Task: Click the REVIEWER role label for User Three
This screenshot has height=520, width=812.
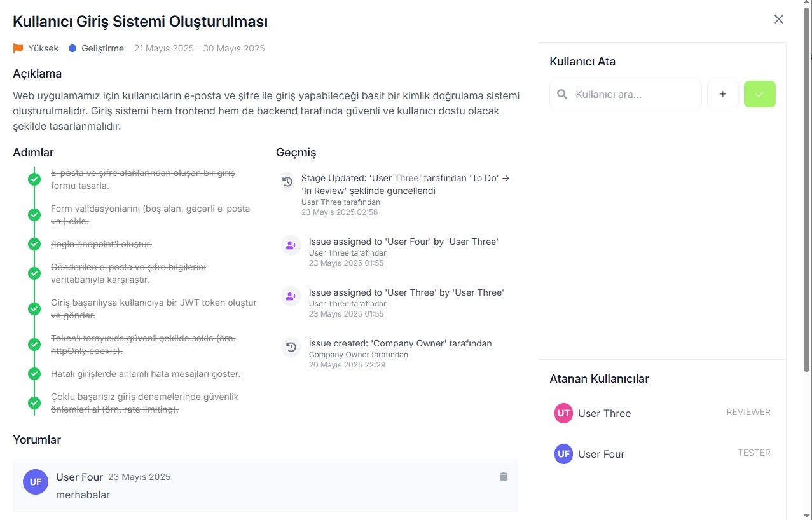Action: tap(748, 412)
